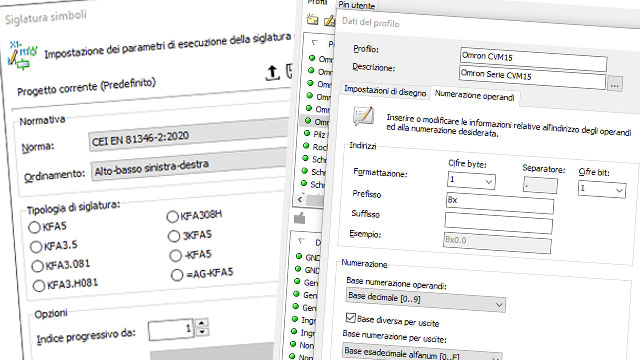Click the Esempio field showing Bx0.0
Screen dimensions: 640x360
pyautogui.click(x=497, y=243)
